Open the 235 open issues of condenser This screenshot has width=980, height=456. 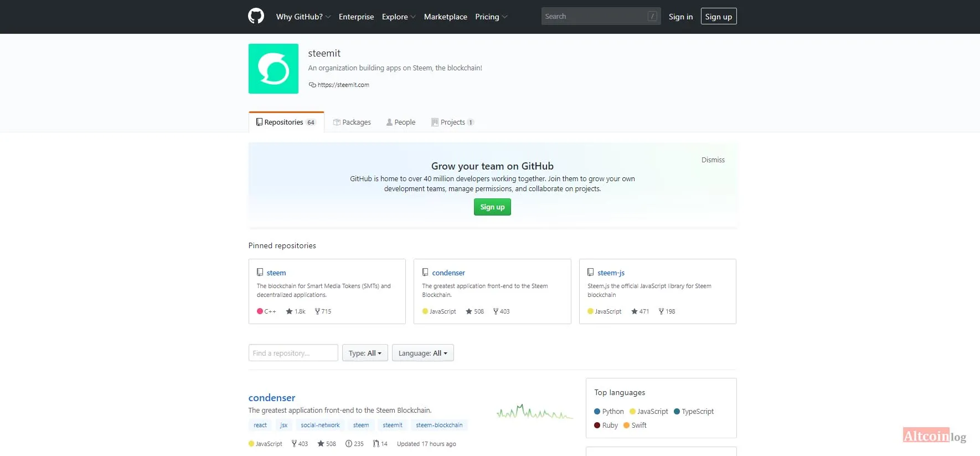tap(354, 444)
